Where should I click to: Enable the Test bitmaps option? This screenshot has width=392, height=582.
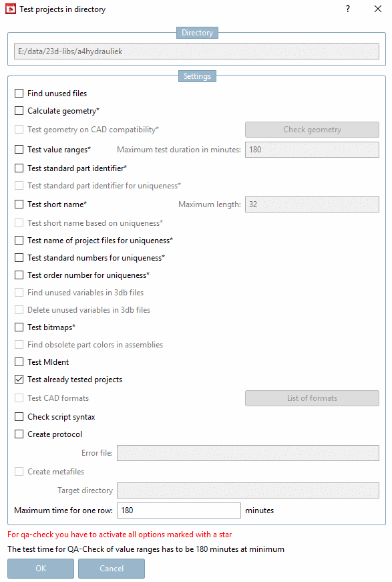point(18,327)
